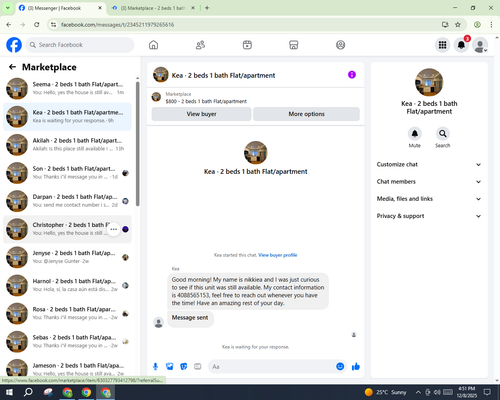Open the emoji picker in message box
Image resolution: width=500 pixels, height=400 pixels.
(340, 367)
